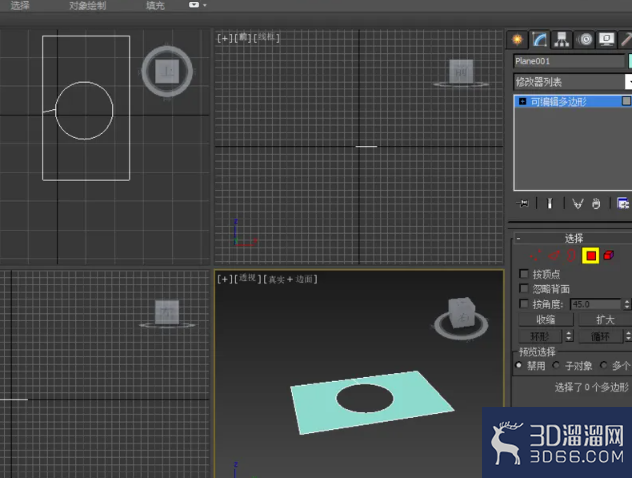Toggle 可编辑多边形 modifier on/off box
The height and width of the screenshot is (478, 632).
[626, 101]
